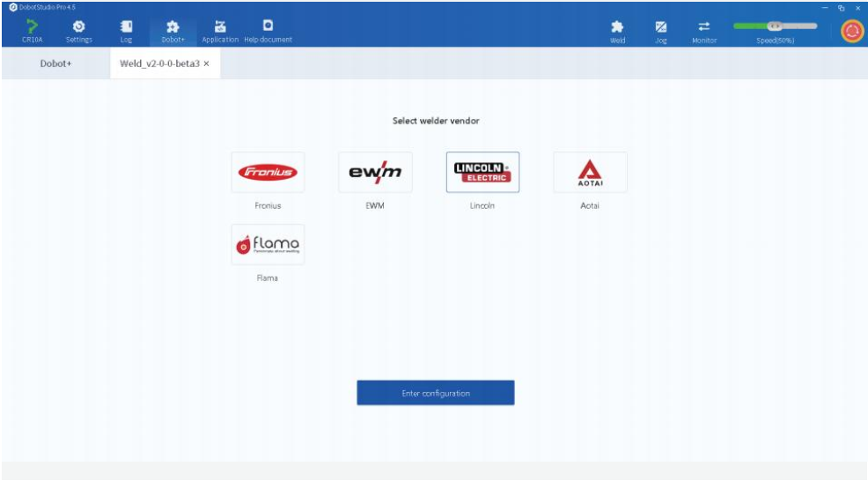Click the DobotStudio Pro logo in title bar
Screen dimensions: 868x481
[x=13, y=7]
